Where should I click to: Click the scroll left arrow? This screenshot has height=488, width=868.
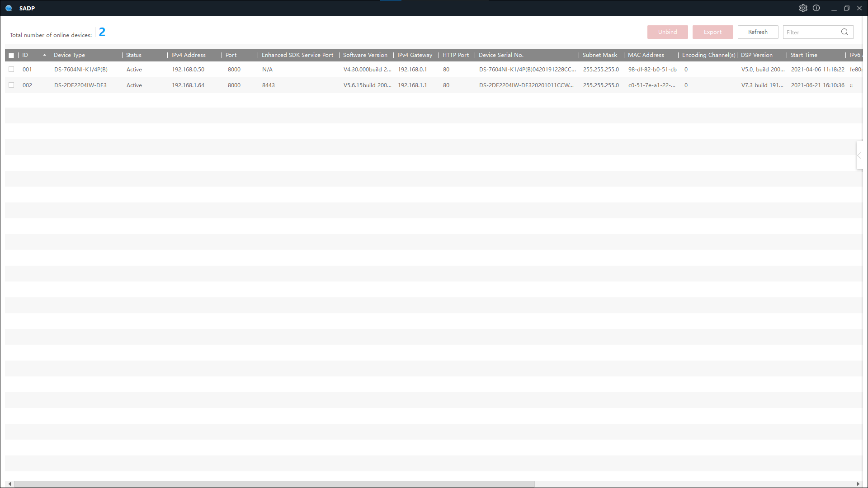10,484
